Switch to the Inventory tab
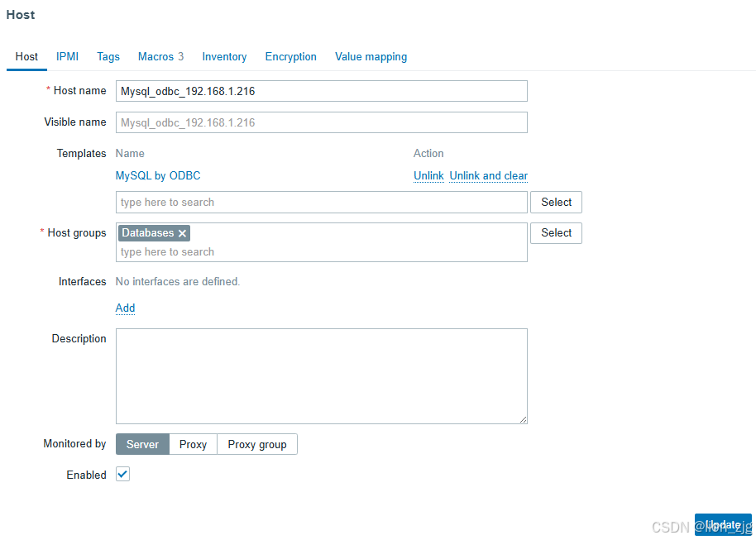Viewport: 756px width, 540px height. point(224,56)
